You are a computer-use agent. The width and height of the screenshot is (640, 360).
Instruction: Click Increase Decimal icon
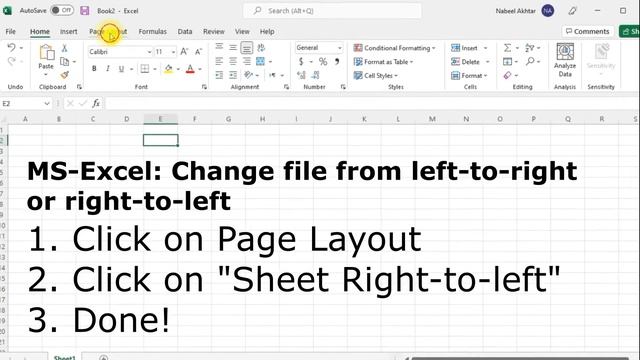(301, 75)
